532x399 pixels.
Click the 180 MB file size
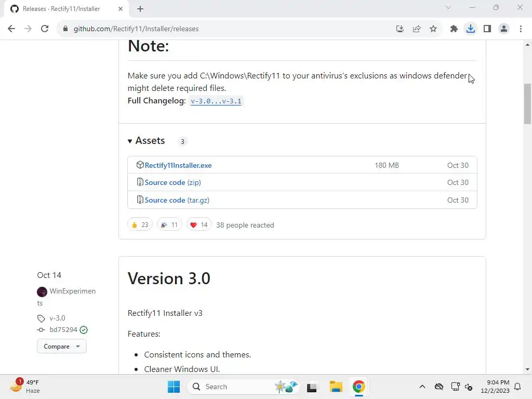pyautogui.click(x=387, y=165)
